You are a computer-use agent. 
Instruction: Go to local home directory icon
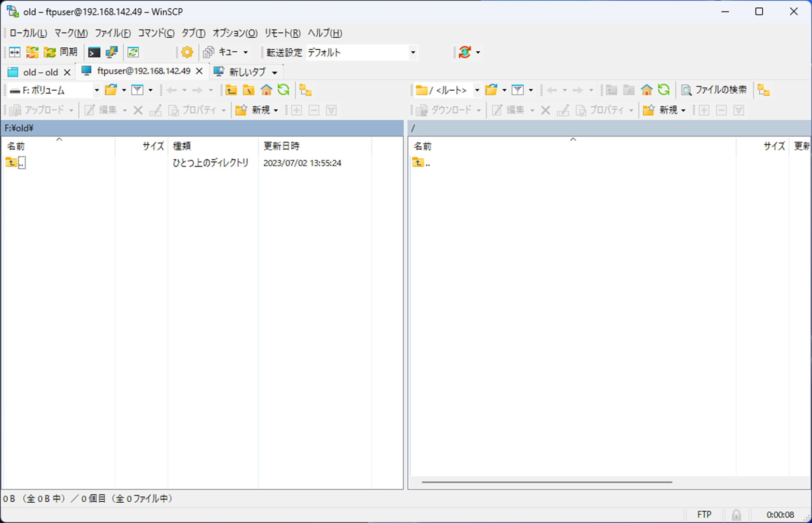point(266,90)
